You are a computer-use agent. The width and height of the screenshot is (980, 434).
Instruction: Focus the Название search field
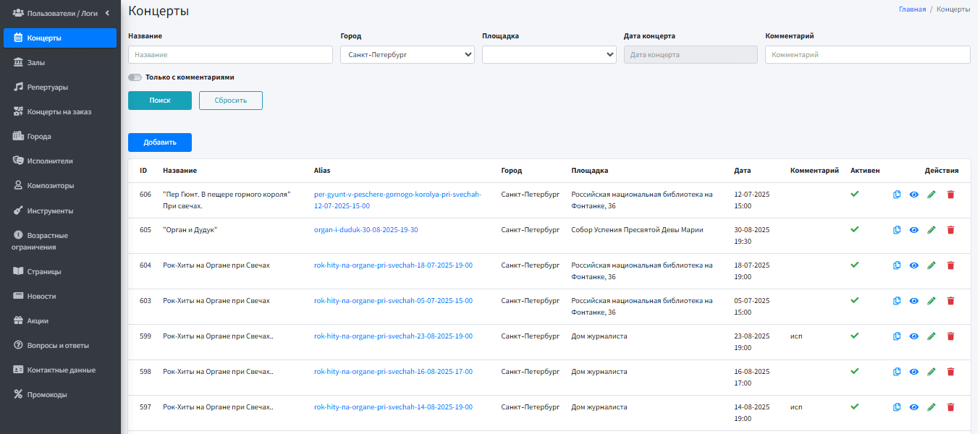[230, 54]
